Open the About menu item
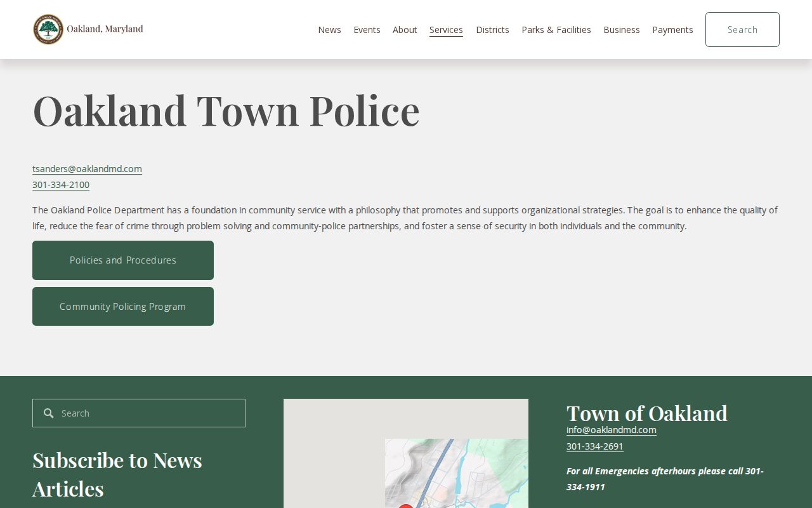The image size is (812, 508). click(405, 30)
